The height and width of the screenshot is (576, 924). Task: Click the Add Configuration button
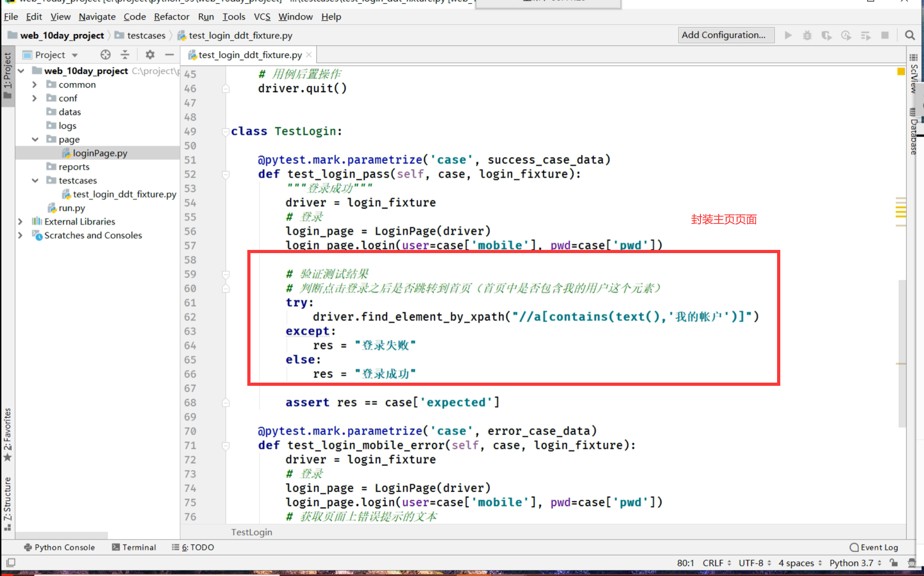pyautogui.click(x=726, y=35)
